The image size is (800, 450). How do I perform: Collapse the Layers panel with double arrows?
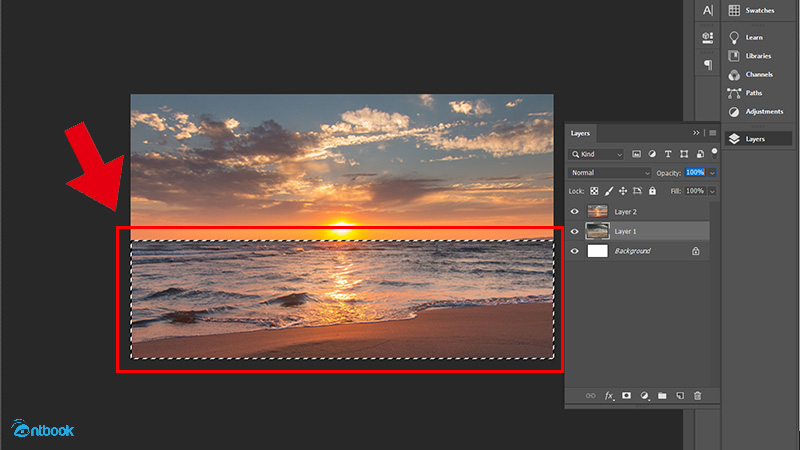696,133
